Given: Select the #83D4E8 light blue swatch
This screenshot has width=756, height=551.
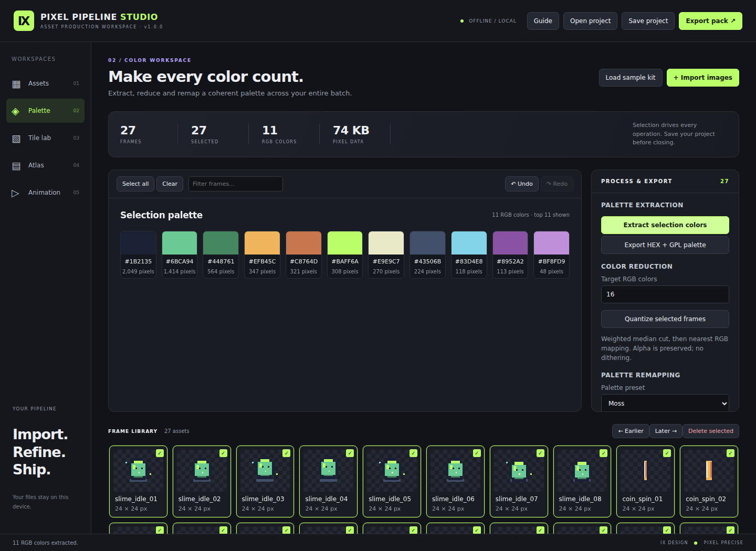Looking at the screenshot, I should (x=469, y=255).
